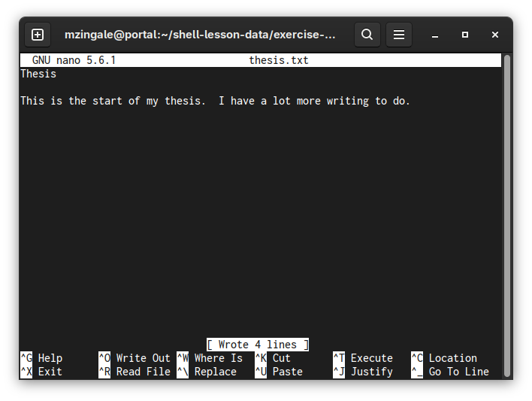Click the ^X Exit shortcut
Image resolution: width=532 pixels, height=401 pixels.
42,372
